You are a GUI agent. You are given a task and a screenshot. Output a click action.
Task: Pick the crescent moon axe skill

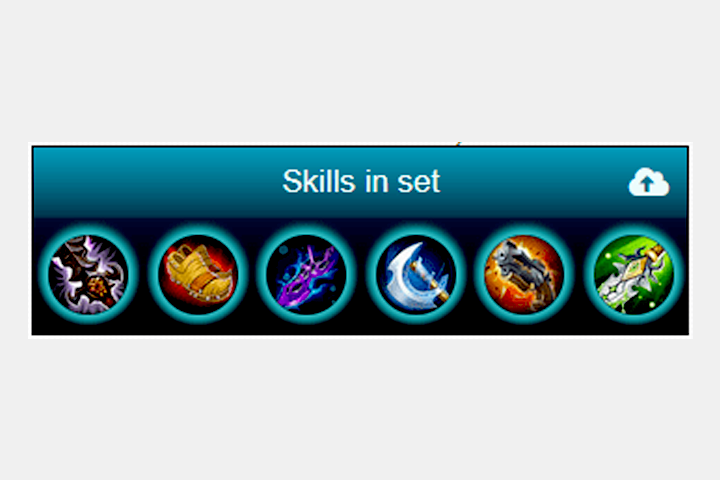[x=416, y=274]
